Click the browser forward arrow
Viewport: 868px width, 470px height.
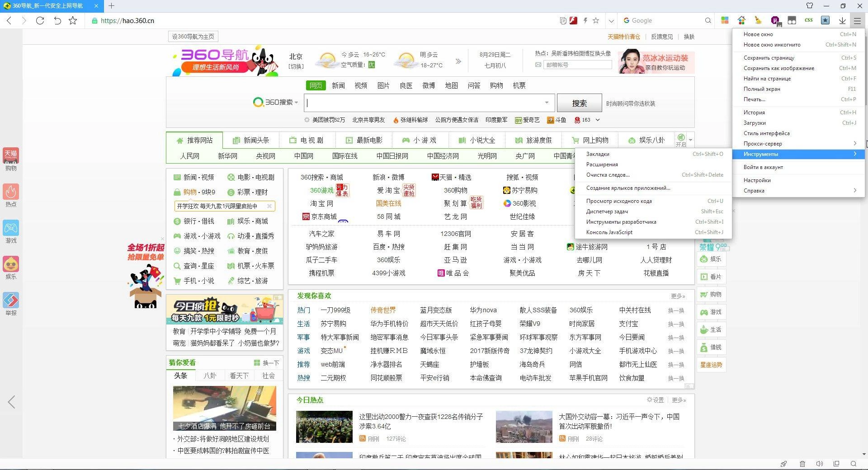point(24,20)
